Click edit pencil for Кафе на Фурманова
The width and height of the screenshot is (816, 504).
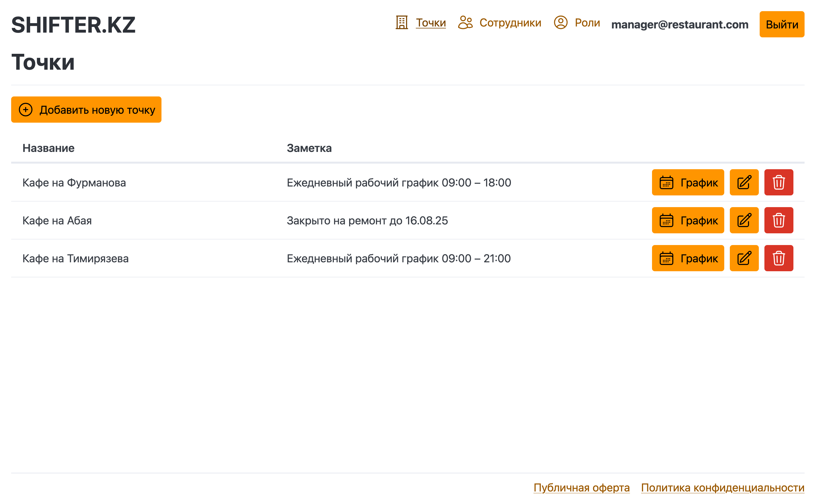[x=744, y=182]
